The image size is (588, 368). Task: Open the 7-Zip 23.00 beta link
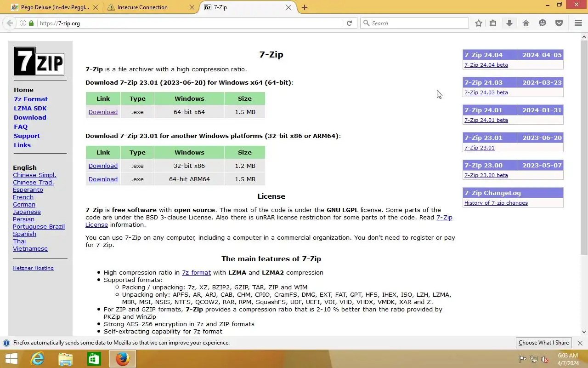[486, 175]
